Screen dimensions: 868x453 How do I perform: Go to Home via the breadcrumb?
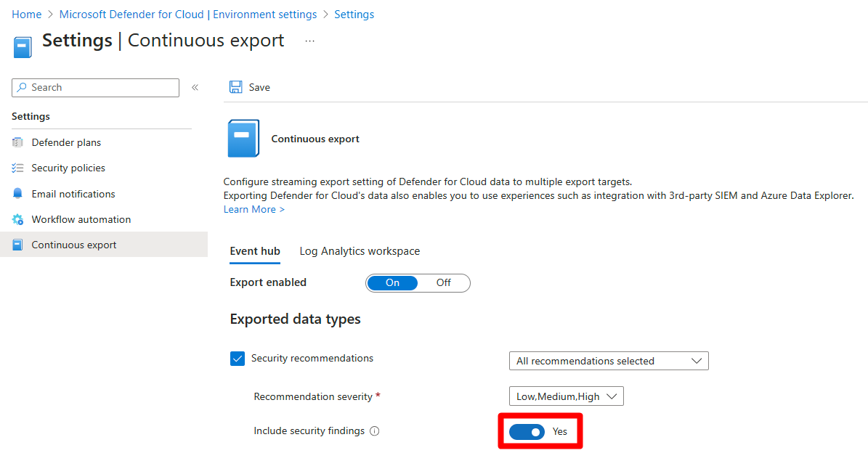26,14
